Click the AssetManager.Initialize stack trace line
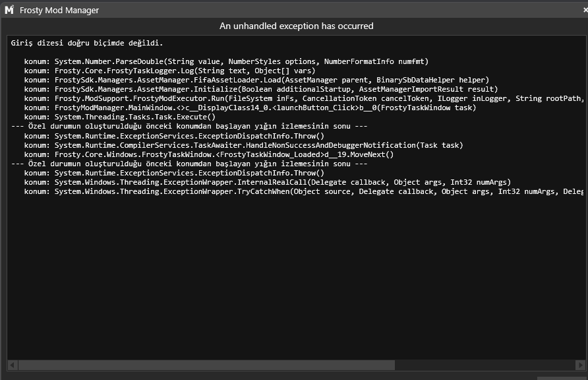The image size is (588, 380). [x=261, y=89]
